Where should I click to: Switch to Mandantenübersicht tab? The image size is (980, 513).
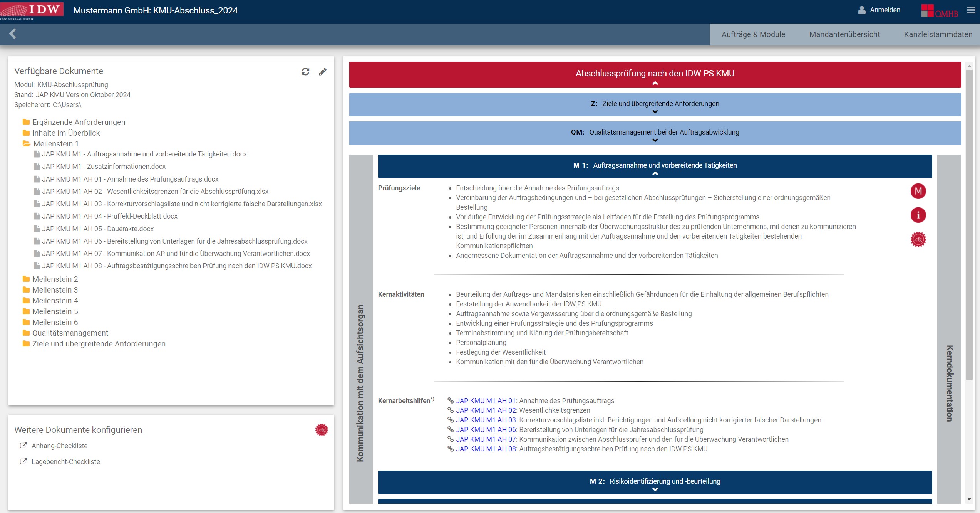click(x=844, y=34)
